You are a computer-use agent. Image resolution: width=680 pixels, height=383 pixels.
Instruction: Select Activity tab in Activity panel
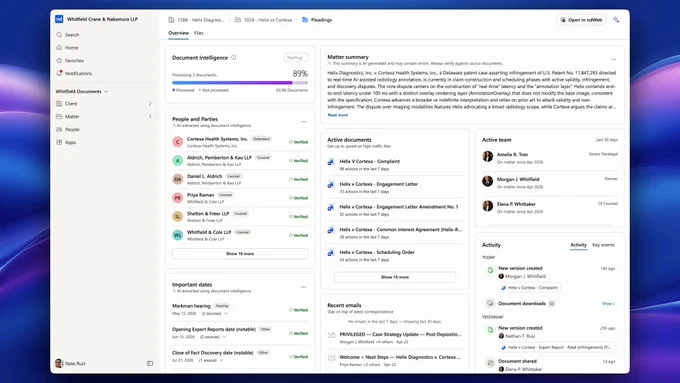click(x=578, y=245)
